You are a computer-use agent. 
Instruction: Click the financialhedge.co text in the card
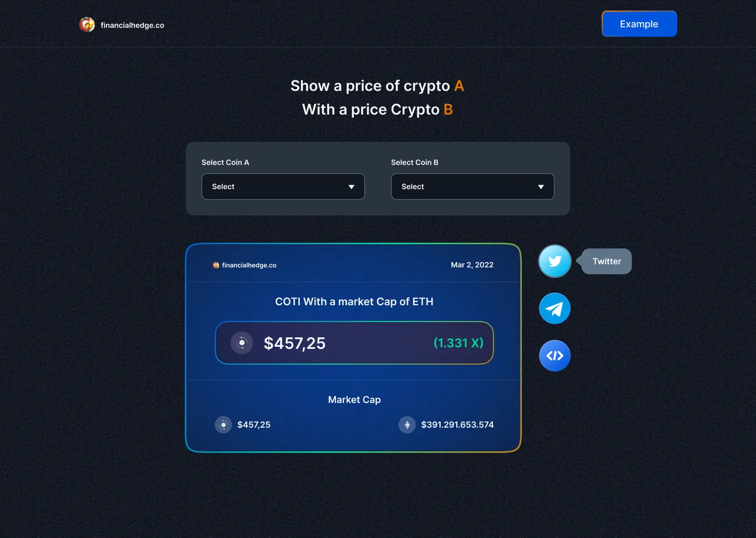point(249,265)
